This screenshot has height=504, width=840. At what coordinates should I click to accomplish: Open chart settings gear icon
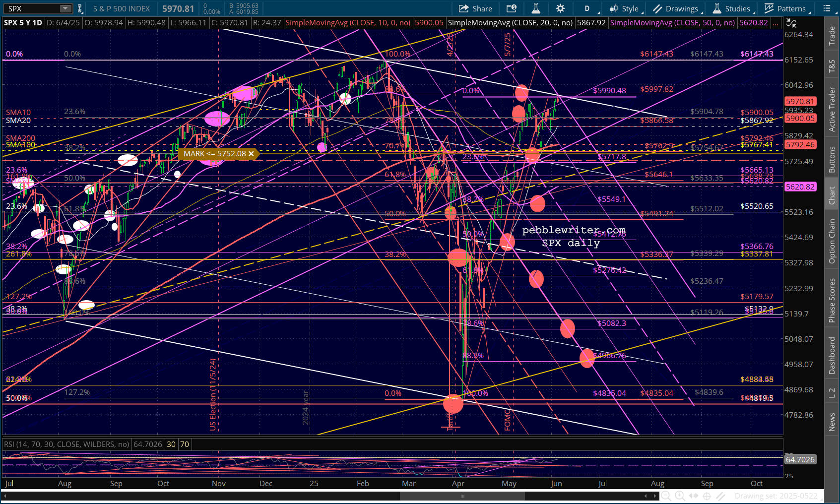pos(560,8)
